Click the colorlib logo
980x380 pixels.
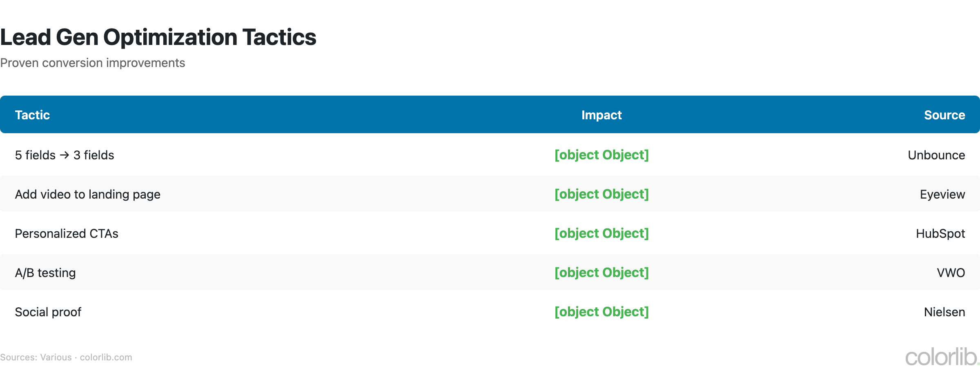point(942,357)
